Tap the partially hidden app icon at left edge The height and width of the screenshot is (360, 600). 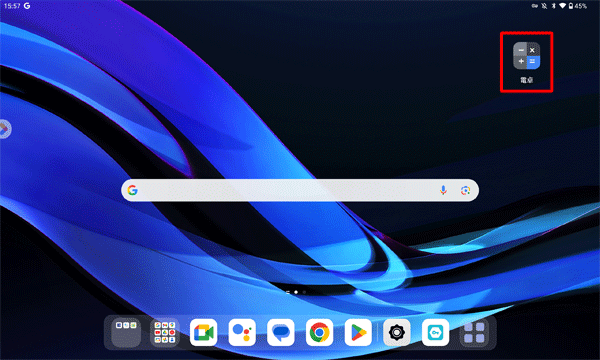point(5,129)
